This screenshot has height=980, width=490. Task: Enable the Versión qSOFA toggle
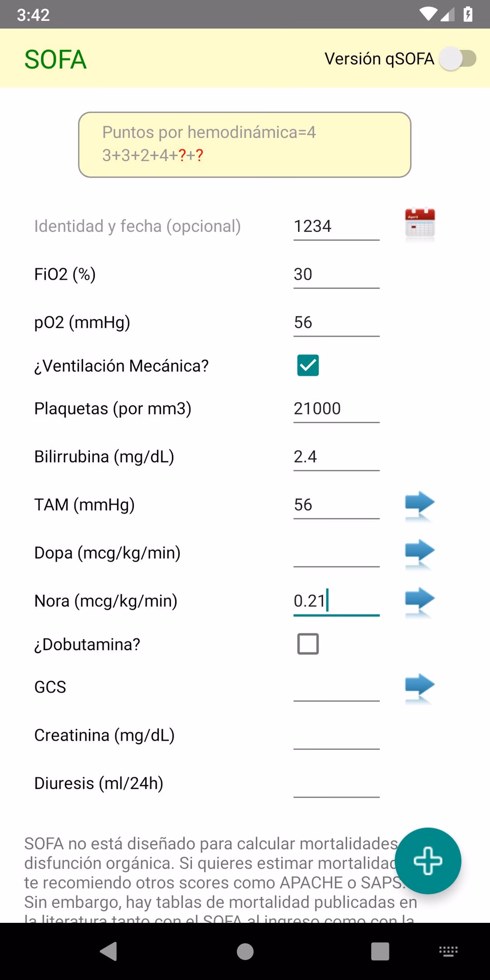click(458, 59)
